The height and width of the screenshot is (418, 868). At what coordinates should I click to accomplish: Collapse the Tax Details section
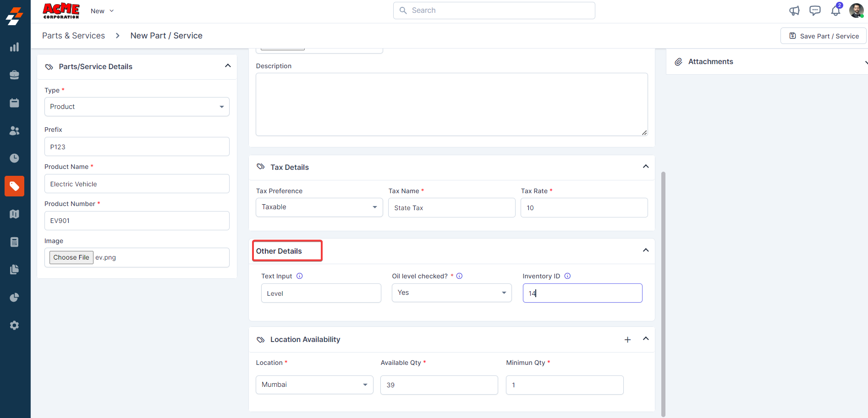(x=646, y=167)
